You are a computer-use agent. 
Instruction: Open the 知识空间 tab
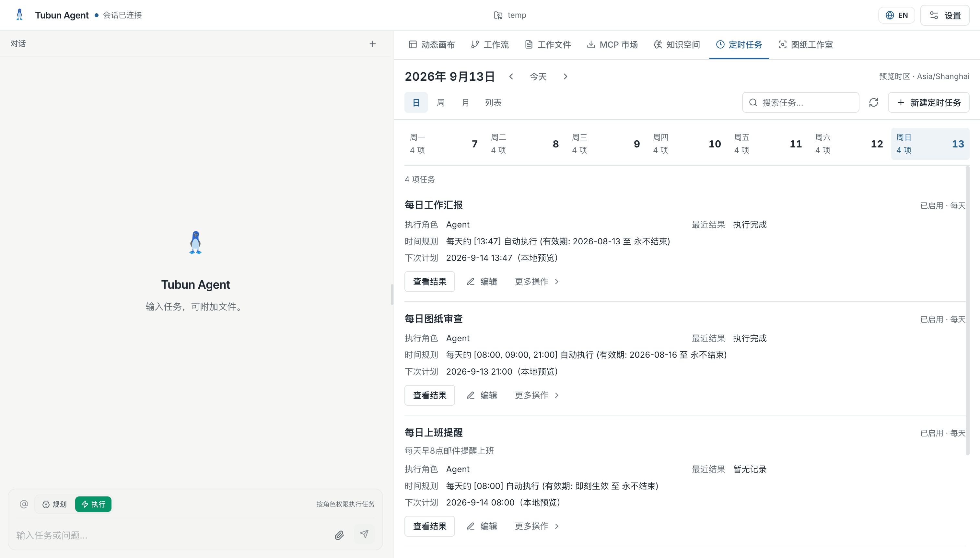[x=676, y=44]
